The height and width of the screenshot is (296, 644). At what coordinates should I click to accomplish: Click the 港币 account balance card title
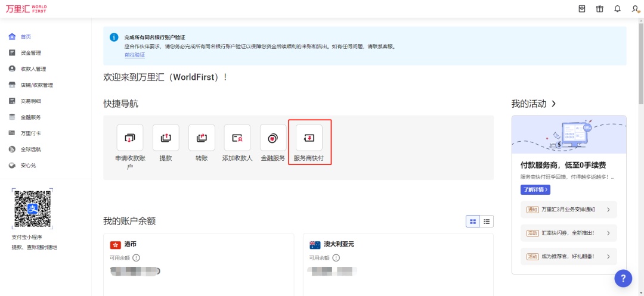point(131,244)
